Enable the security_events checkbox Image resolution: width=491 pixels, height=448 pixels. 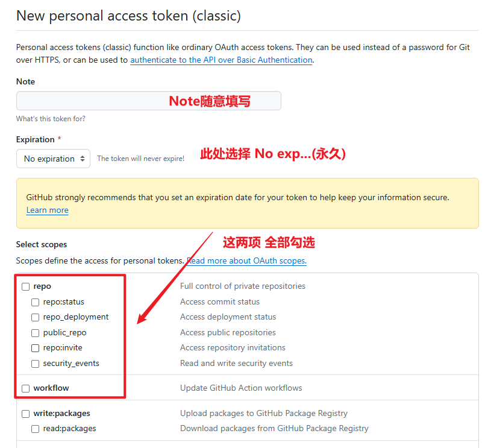(x=36, y=364)
